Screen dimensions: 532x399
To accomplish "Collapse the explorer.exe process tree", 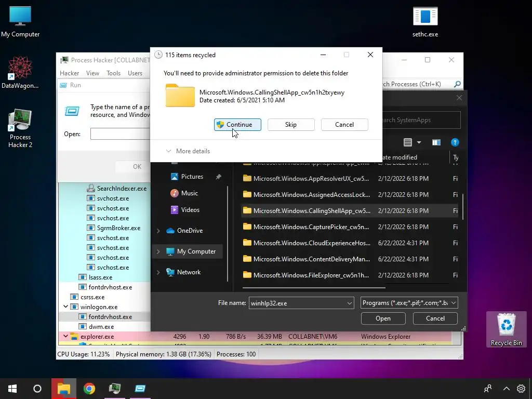I will tap(65, 336).
